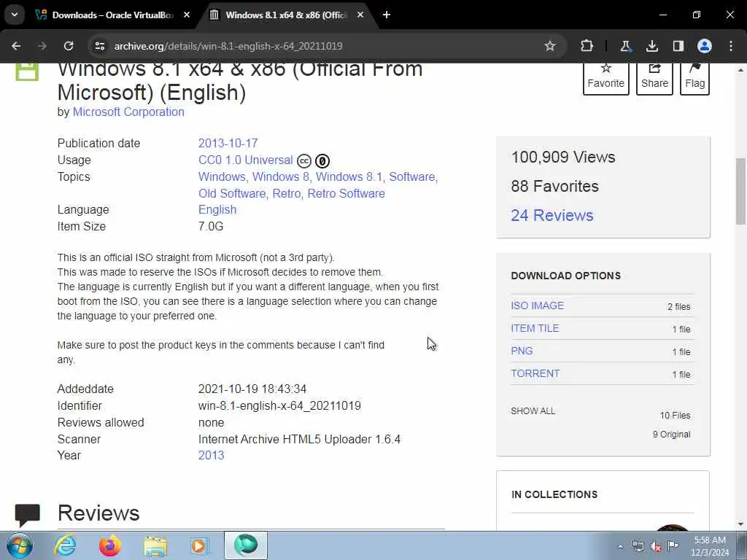Open the Microsoft Corporation creator link
The image size is (747, 560).
point(128,112)
